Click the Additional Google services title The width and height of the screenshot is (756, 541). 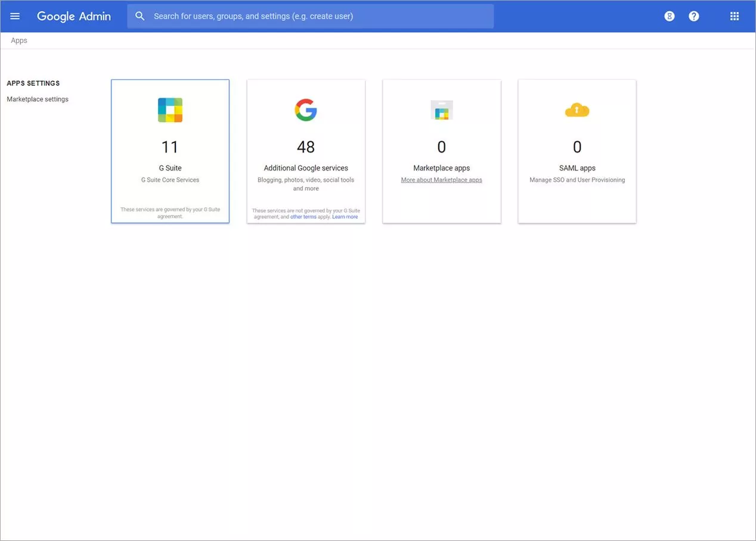point(306,168)
